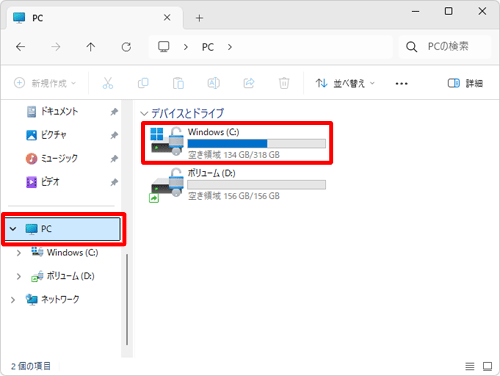Open ビデオ in the sidebar
This screenshot has width=500, height=376.
pyautogui.click(x=43, y=182)
